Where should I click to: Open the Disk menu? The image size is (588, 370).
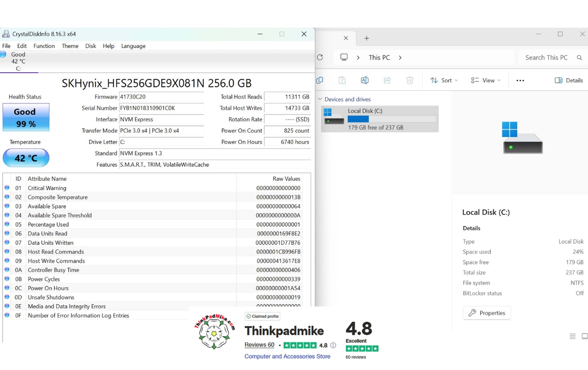pyautogui.click(x=90, y=46)
